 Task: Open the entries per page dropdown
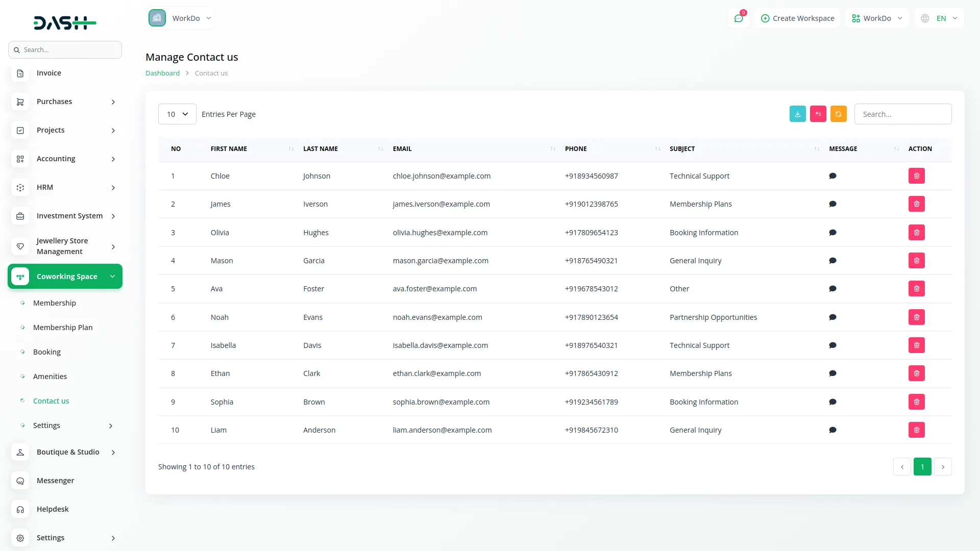point(177,114)
